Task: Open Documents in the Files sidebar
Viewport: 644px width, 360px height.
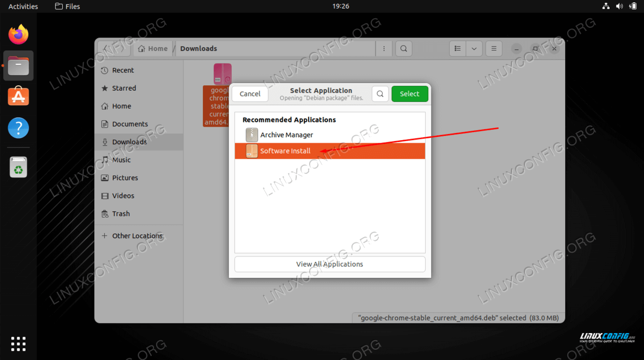Action: 139,124
